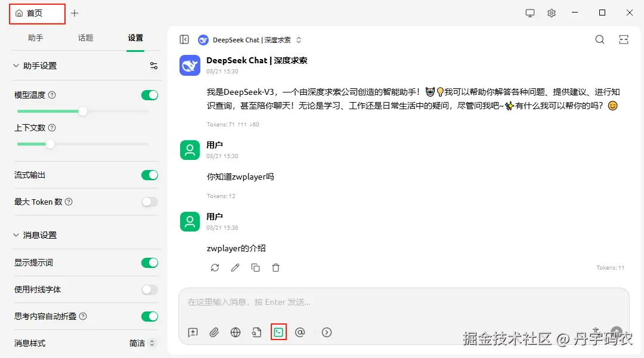Select the code/terminal icon in input toolbar
Viewport: 644px width, 358px height.
(x=278, y=332)
